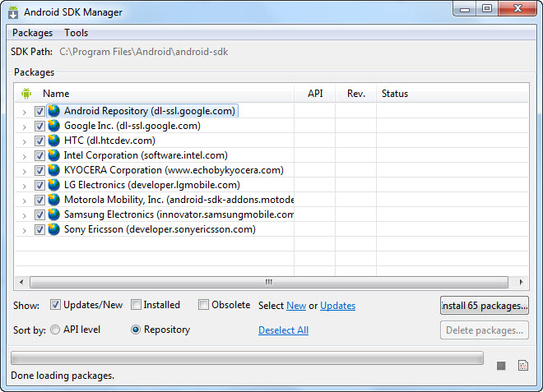Click the Android SDK Manager title bar icon
The height and width of the screenshot is (392, 543).
pos(13,12)
